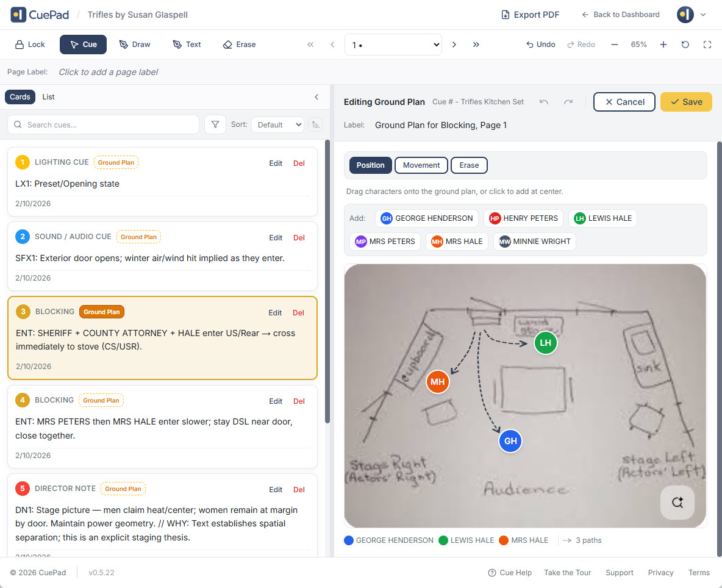
Task: Enter fullscreen mode icon
Action: tap(707, 45)
